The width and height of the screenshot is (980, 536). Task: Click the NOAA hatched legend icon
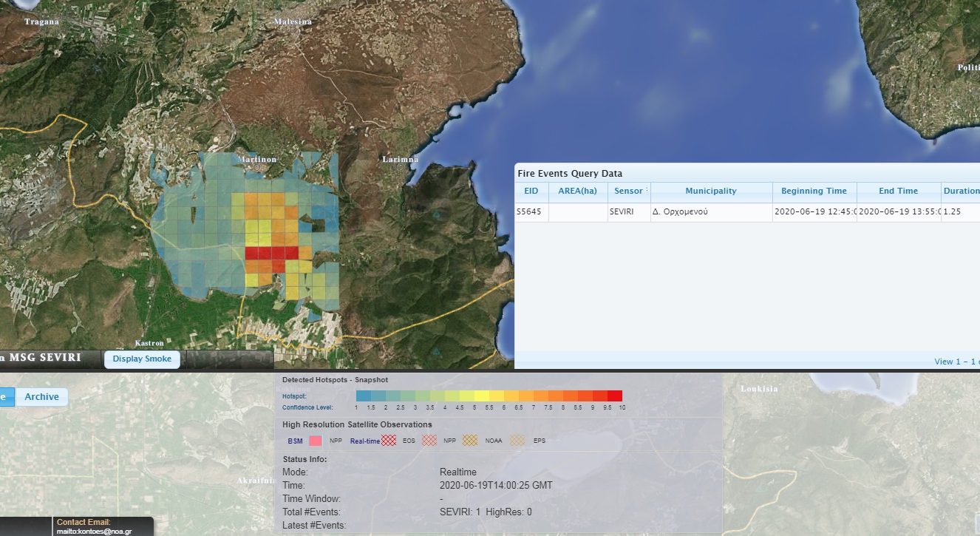pyautogui.click(x=470, y=441)
